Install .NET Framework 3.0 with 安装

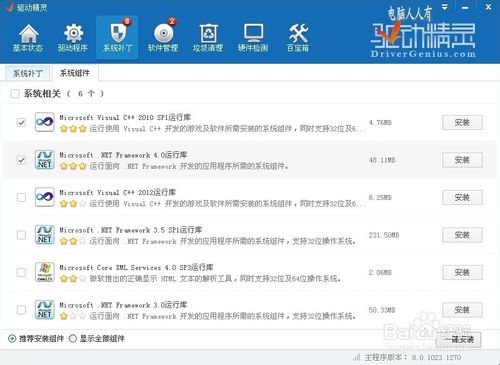[462, 310]
